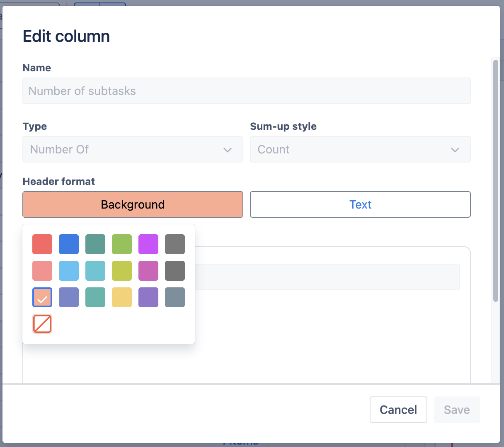Pick the yellow color swatch
Viewport: 504px width, 447px height.
122,297
